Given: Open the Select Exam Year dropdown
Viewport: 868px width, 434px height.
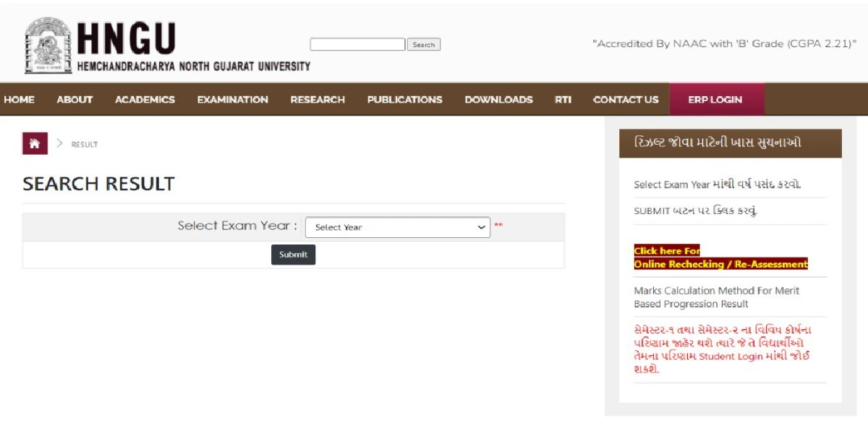Looking at the screenshot, I should (x=397, y=227).
